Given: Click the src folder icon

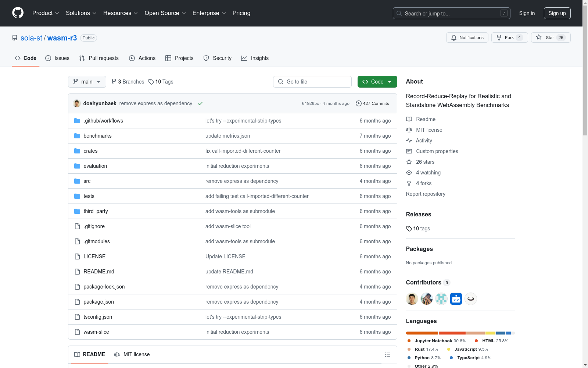Looking at the screenshot, I should click(77, 181).
